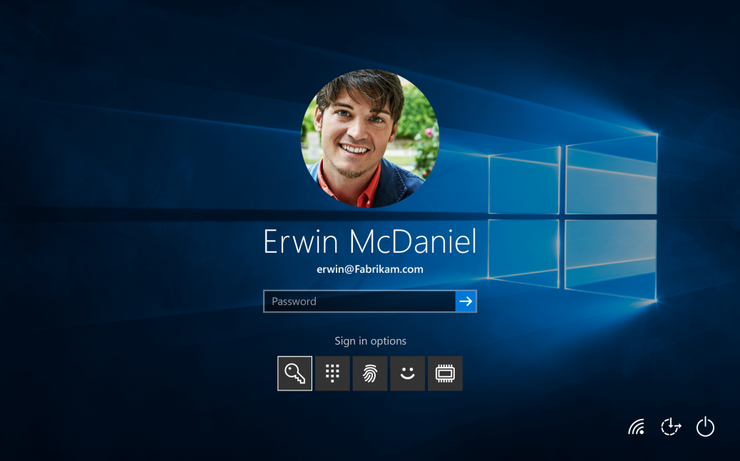
Task: Focus the Password input field
Action: tap(360, 301)
